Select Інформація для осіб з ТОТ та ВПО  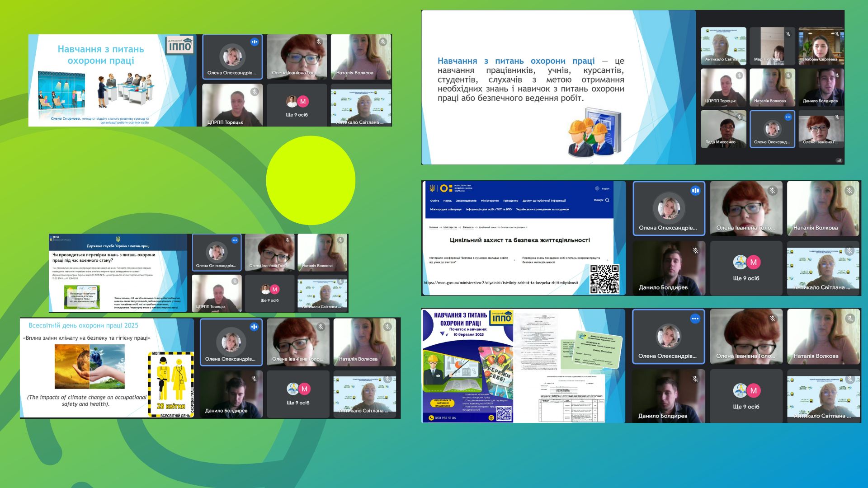tap(489, 209)
